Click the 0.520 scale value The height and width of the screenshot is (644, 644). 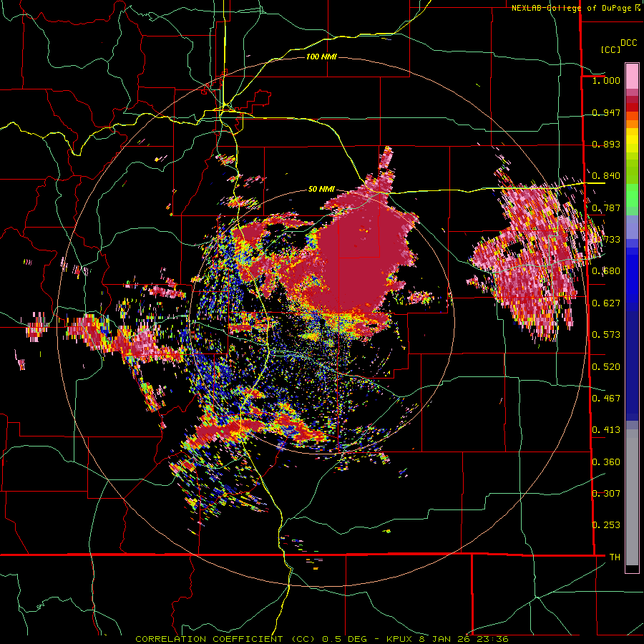[x=606, y=367]
